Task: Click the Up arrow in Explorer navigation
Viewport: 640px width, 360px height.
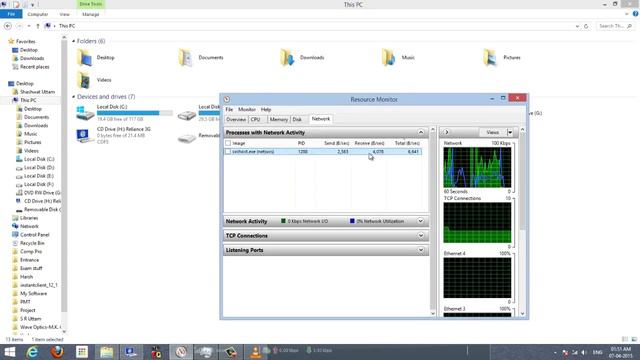Action: point(38,26)
